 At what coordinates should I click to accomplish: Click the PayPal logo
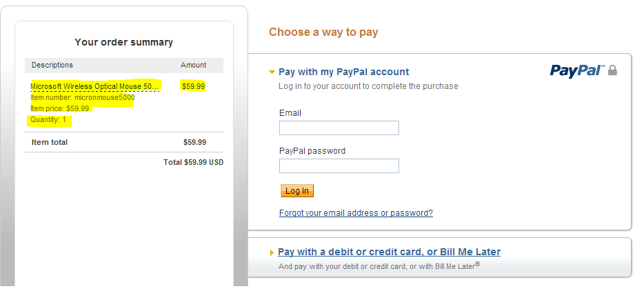576,70
